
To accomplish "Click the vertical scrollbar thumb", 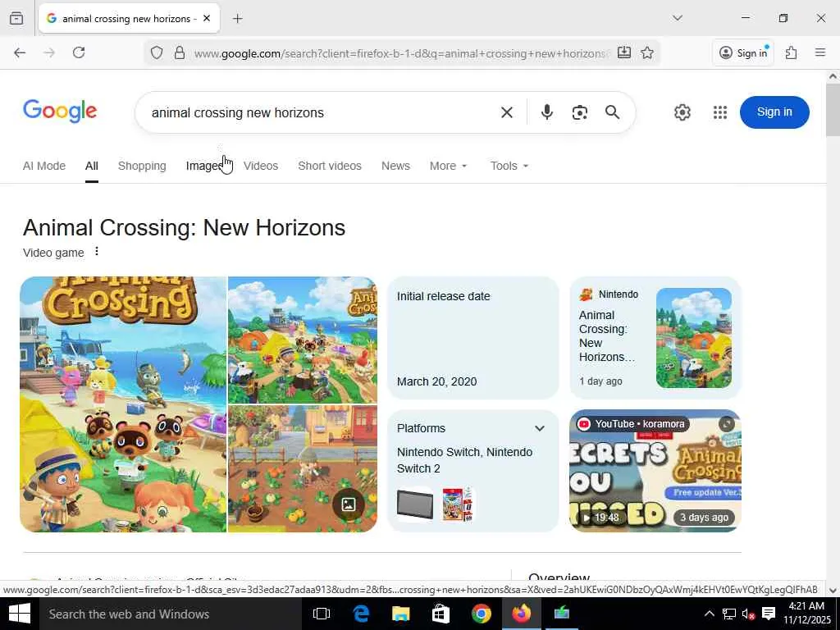I will tap(833, 110).
